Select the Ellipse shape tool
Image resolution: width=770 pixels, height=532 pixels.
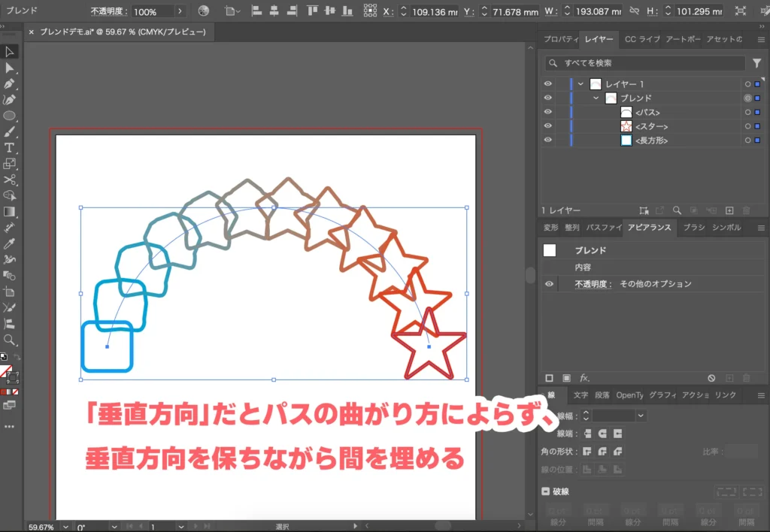pos(9,116)
